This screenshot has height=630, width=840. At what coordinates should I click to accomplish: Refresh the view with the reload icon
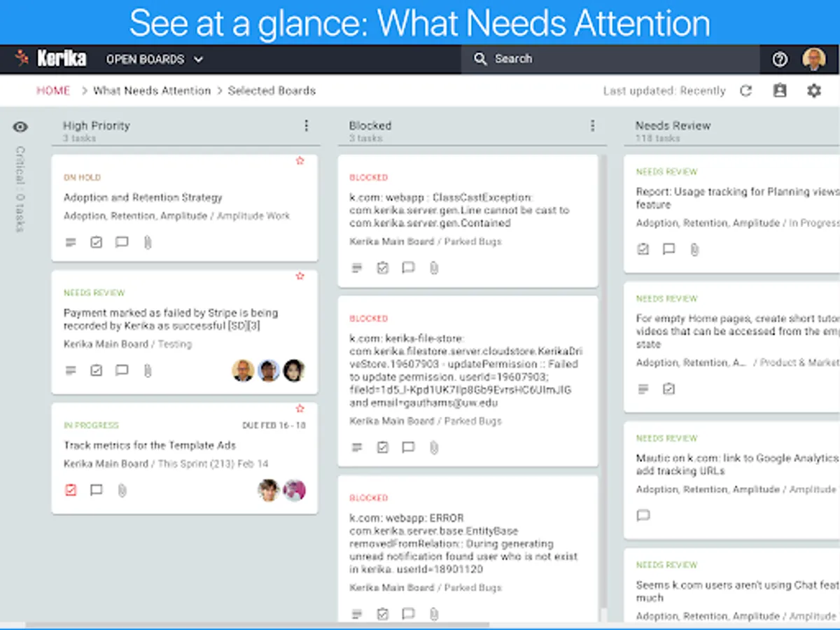click(x=746, y=91)
